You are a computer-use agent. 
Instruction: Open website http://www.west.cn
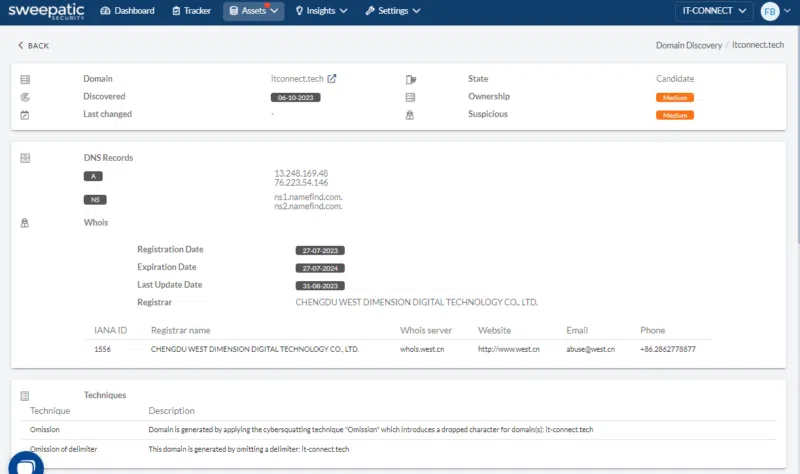pos(509,349)
